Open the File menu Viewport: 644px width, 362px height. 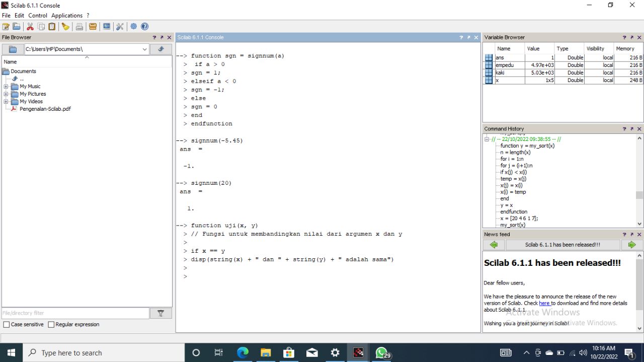pyautogui.click(x=6, y=16)
